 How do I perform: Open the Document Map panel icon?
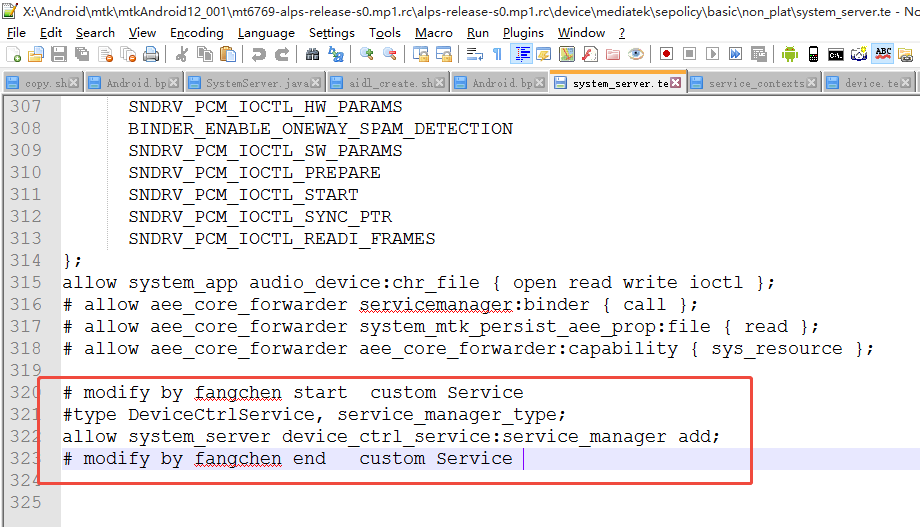tap(567, 55)
